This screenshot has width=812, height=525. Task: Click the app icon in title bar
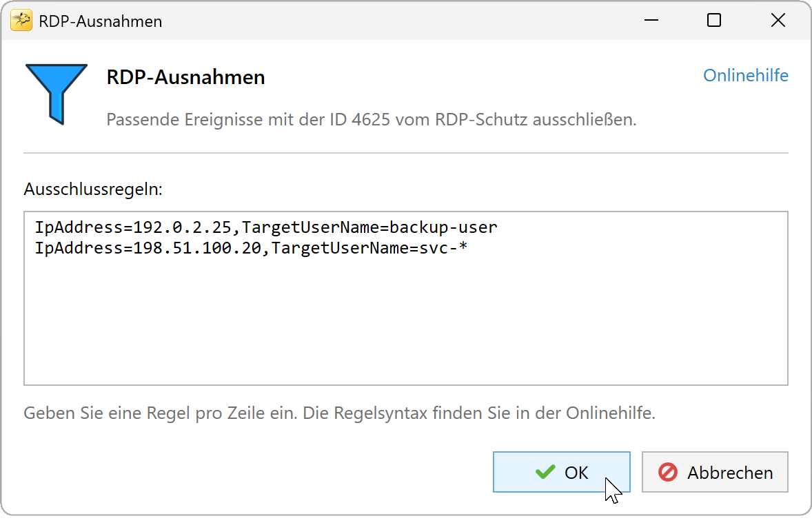21,21
